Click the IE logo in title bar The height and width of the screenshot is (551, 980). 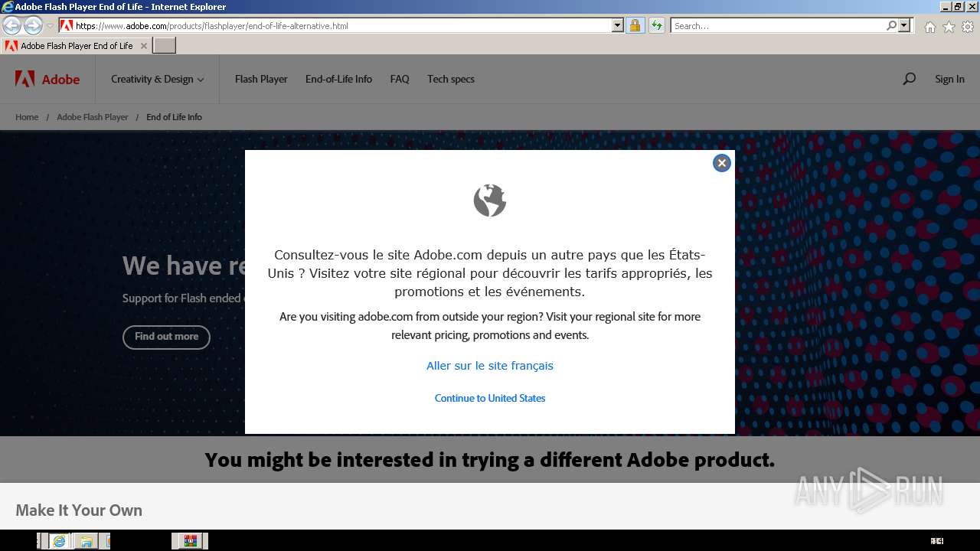coord(8,7)
